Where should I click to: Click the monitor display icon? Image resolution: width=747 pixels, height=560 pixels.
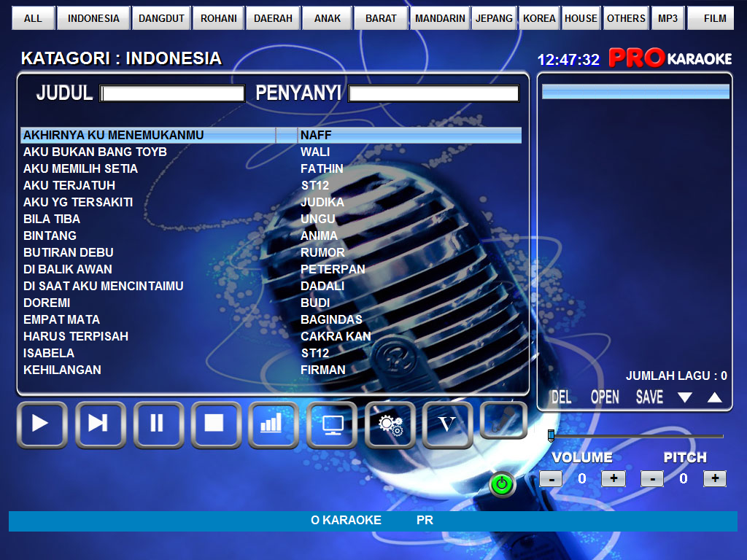(x=332, y=425)
